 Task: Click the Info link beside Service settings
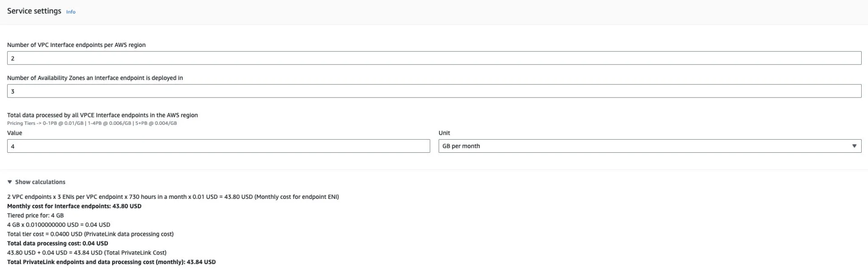[71, 12]
